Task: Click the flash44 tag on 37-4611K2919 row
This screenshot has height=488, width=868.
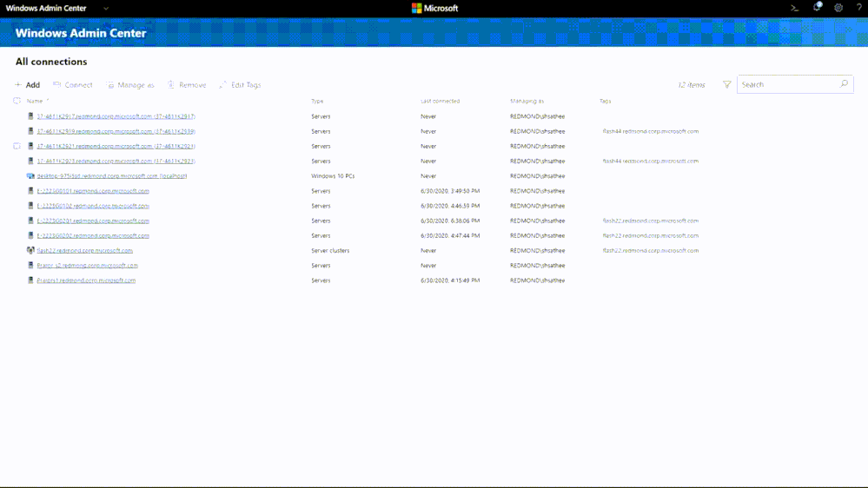Action: 651,131
